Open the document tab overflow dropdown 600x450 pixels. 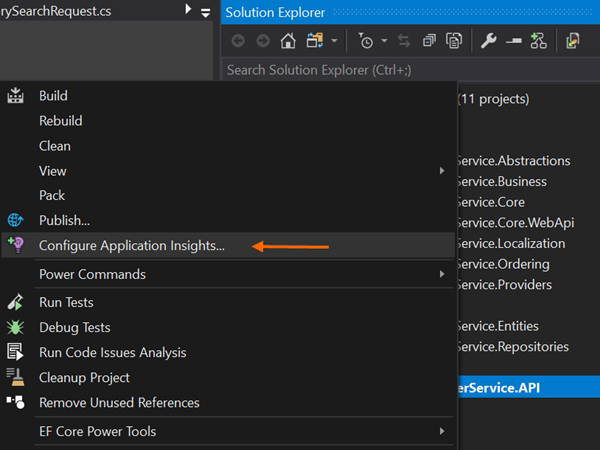pos(206,12)
